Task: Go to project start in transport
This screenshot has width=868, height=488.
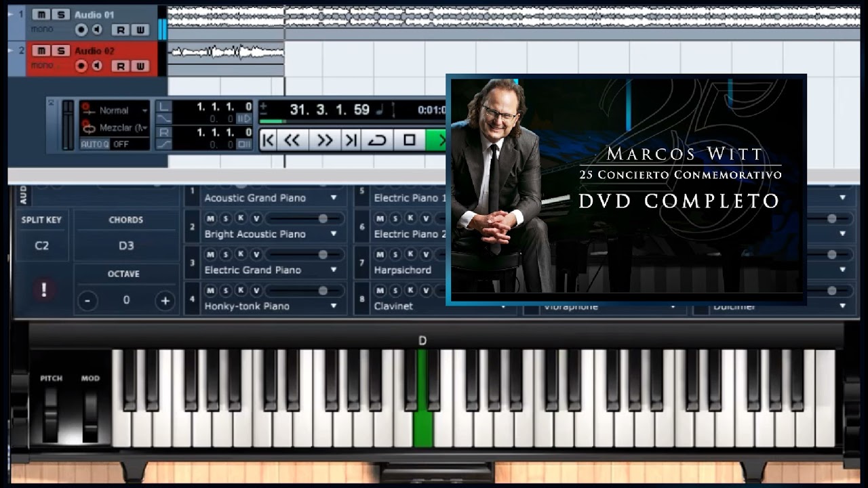Action: pos(269,140)
